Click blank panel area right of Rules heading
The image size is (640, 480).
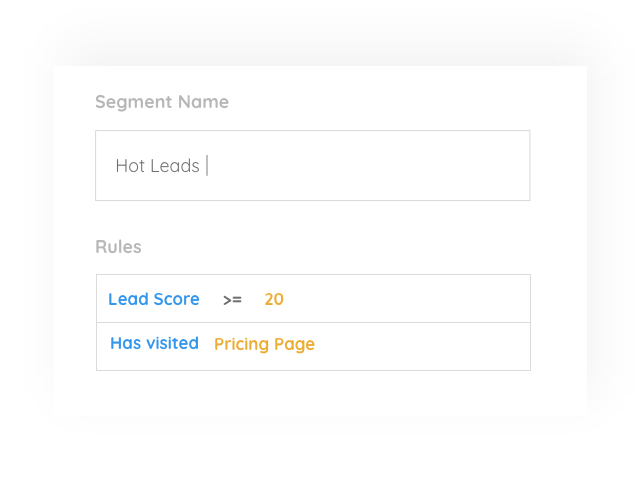350,247
